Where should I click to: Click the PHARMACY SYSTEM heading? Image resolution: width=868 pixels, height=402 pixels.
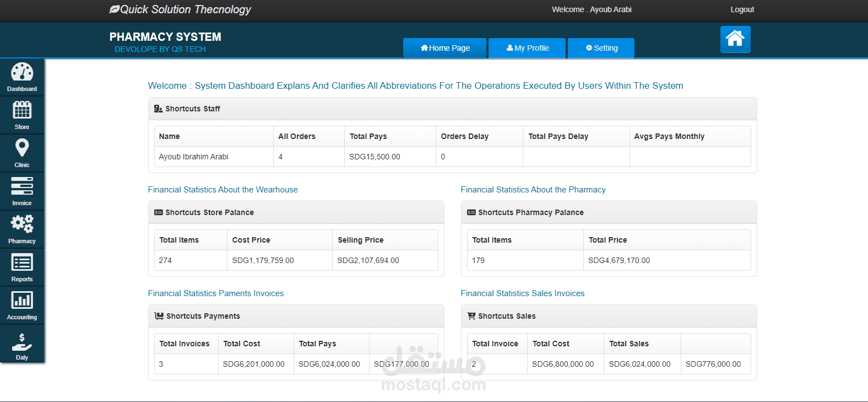[165, 37]
